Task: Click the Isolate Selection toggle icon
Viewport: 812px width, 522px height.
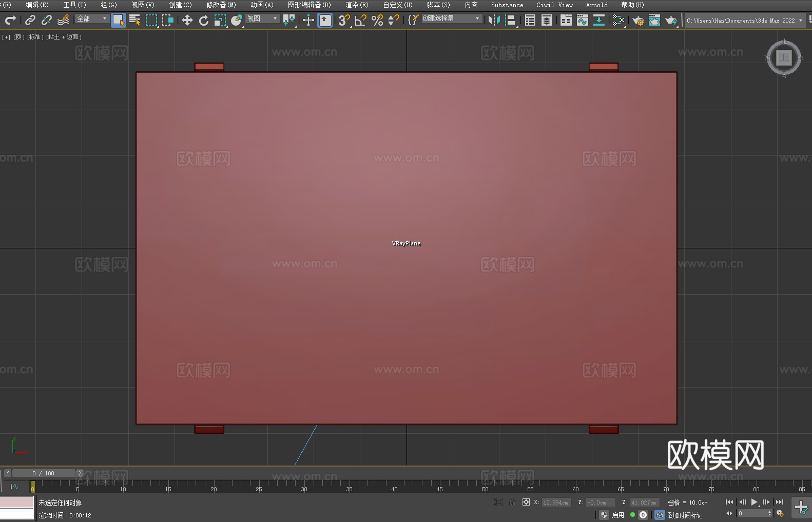Action: click(x=498, y=502)
